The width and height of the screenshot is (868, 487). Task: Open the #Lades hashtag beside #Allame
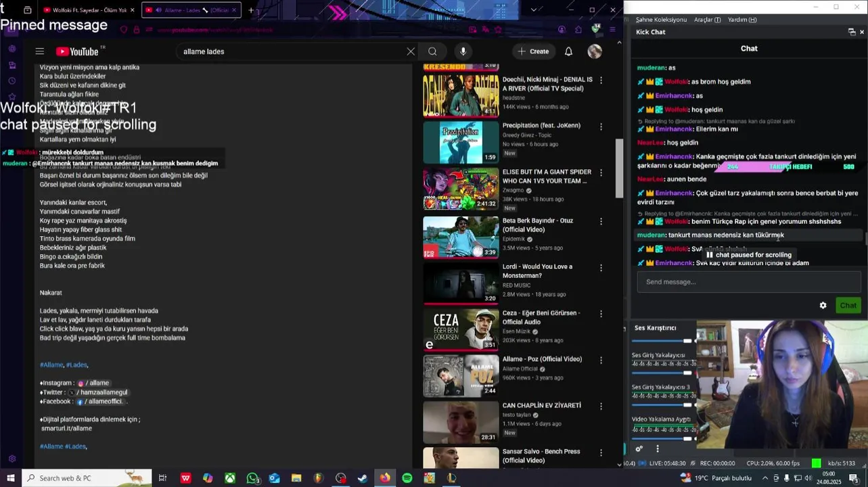tap(76, 365)
